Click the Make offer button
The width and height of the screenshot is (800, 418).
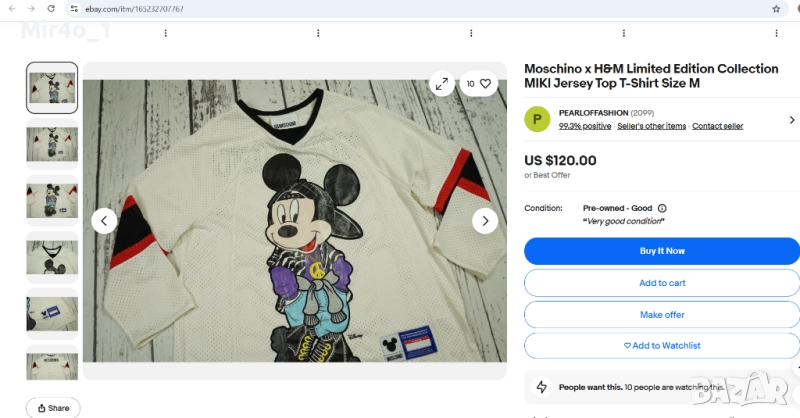pyautogui.click(x=662, y=315)
